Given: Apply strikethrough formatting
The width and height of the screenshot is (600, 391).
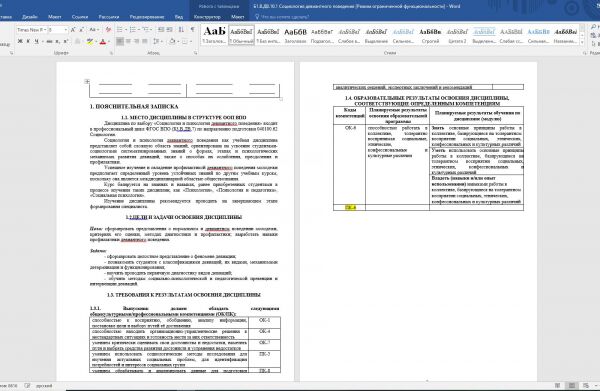Looking at the screenshot, I should click(x=49, y=41).
